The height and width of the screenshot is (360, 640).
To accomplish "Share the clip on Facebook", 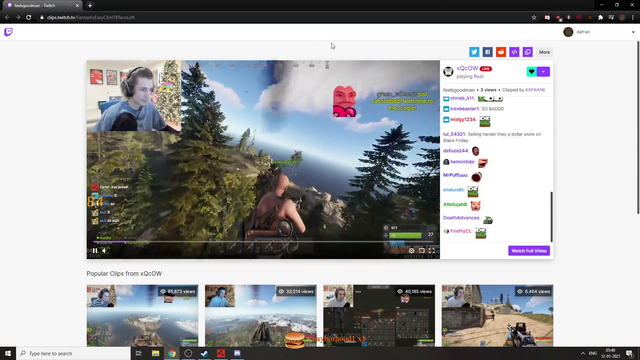I will point(487,52).
